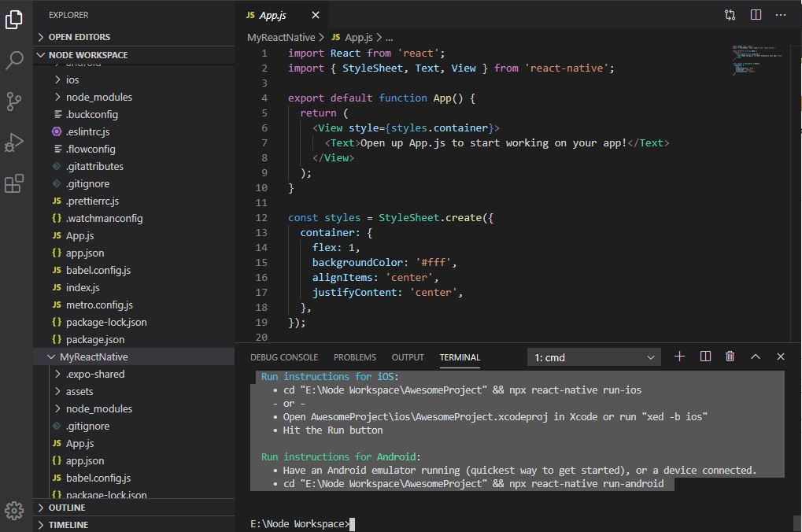Open App.js inside MyReactNative folder

[134, 444]
